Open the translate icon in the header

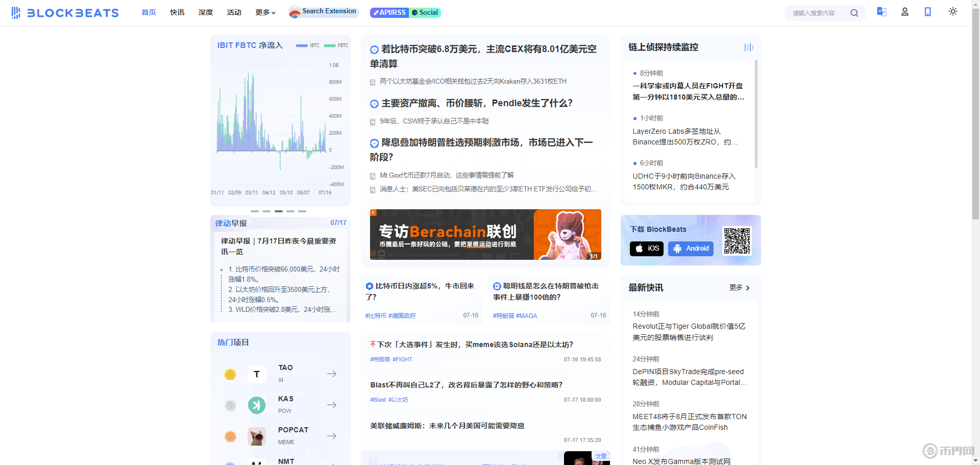(x=881, y=11)
